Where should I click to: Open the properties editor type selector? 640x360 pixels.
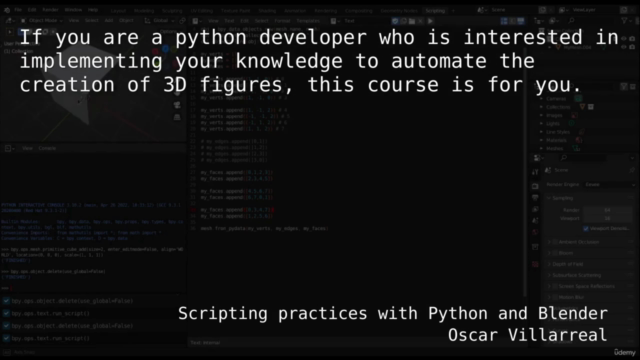coord(538,158)
